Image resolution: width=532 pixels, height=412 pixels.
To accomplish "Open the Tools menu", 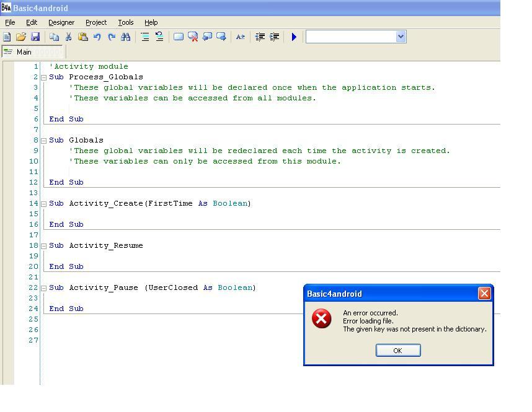I will (126, 22).
